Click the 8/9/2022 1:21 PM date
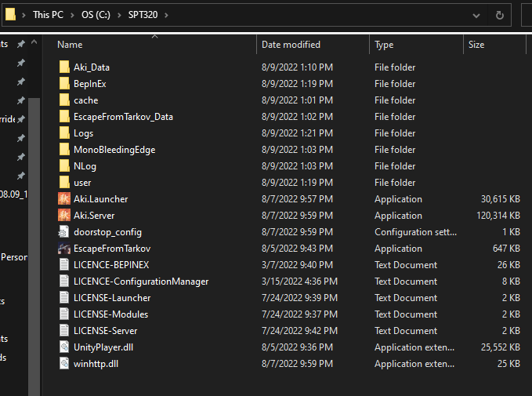Viewport: 532px width, 396px height. point(297,133)
